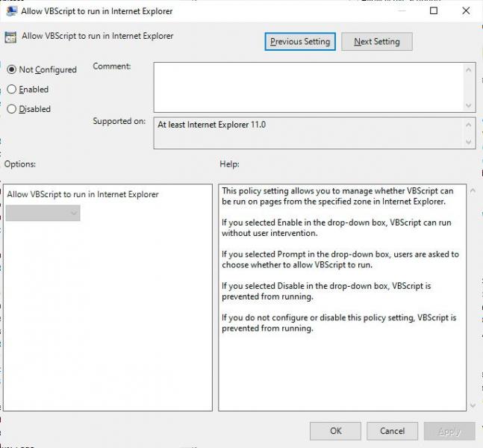Click the Comment box scroll up arrow
This screenshot has height=448, width=483.
coord(470,69)
